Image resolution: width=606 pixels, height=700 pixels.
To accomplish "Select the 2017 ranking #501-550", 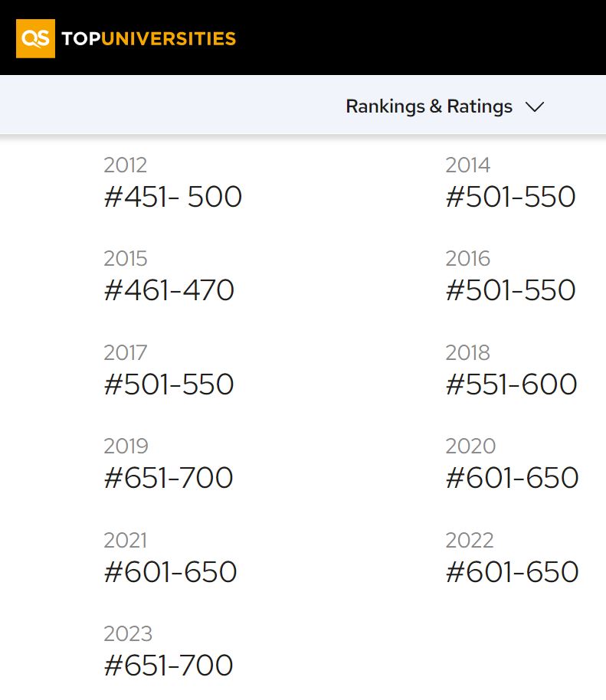I will [x=169, y=384].
